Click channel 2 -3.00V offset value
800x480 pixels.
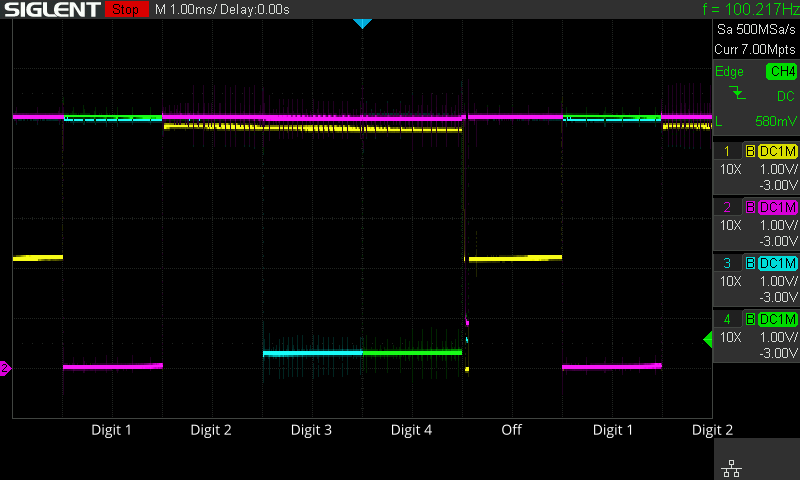click(778, 241)
